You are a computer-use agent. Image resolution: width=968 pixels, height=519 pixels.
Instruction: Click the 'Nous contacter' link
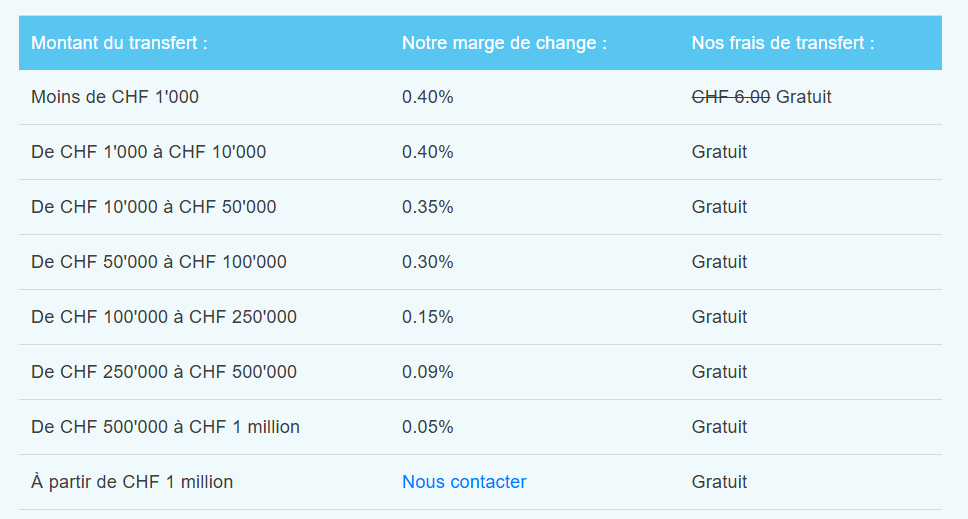tap(464, 482)
